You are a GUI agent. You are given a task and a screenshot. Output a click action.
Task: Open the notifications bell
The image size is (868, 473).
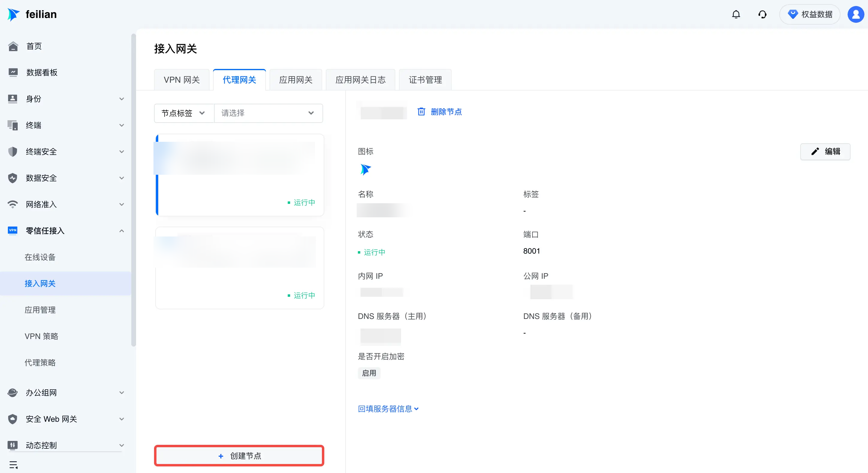[736, 14]
